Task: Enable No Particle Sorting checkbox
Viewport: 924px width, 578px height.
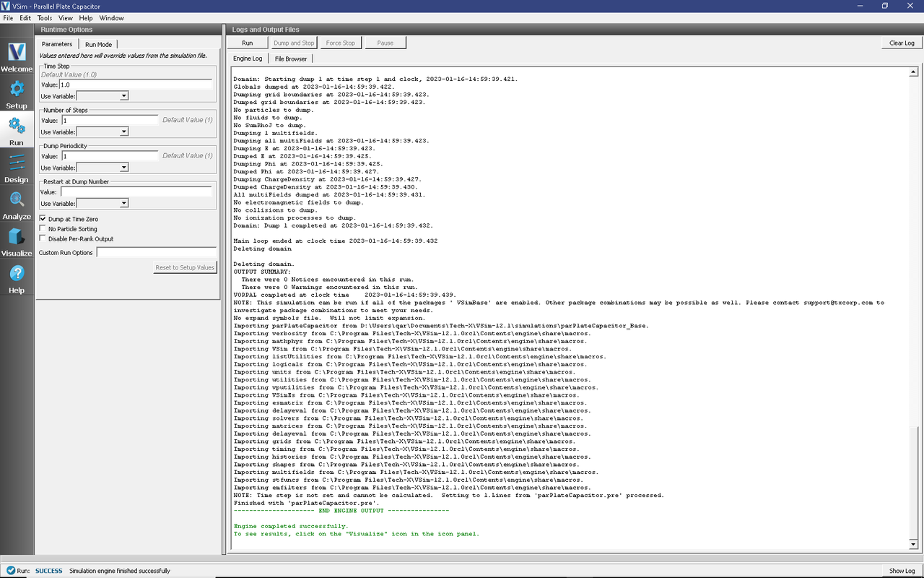Action: (43, 229)
